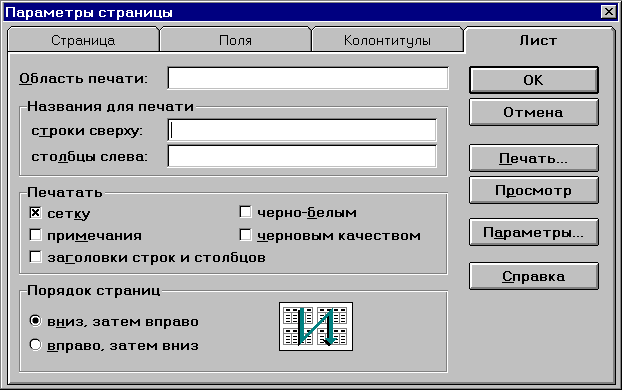Confirm with the OK button
Screen dimensions: 622x390
(x=534, y=80)
